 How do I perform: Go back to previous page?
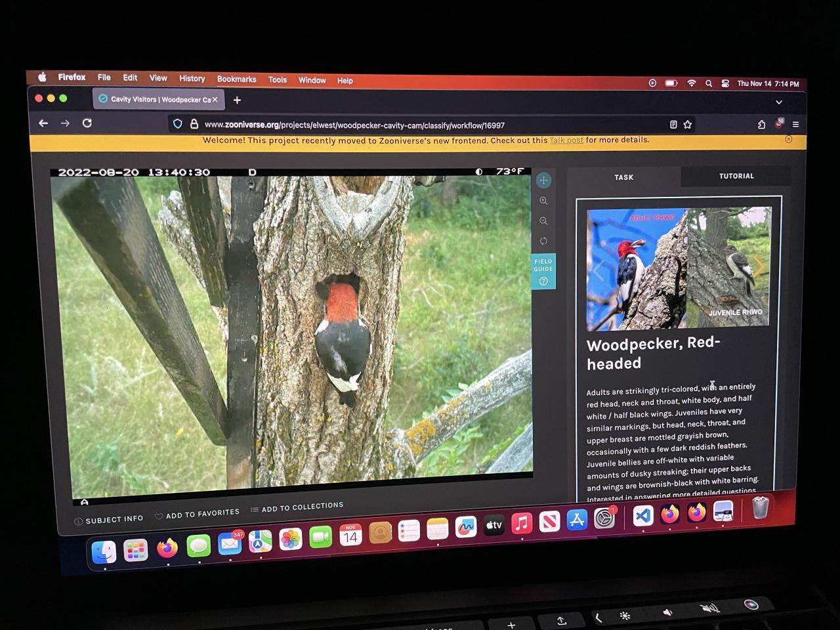click(43, 123)
